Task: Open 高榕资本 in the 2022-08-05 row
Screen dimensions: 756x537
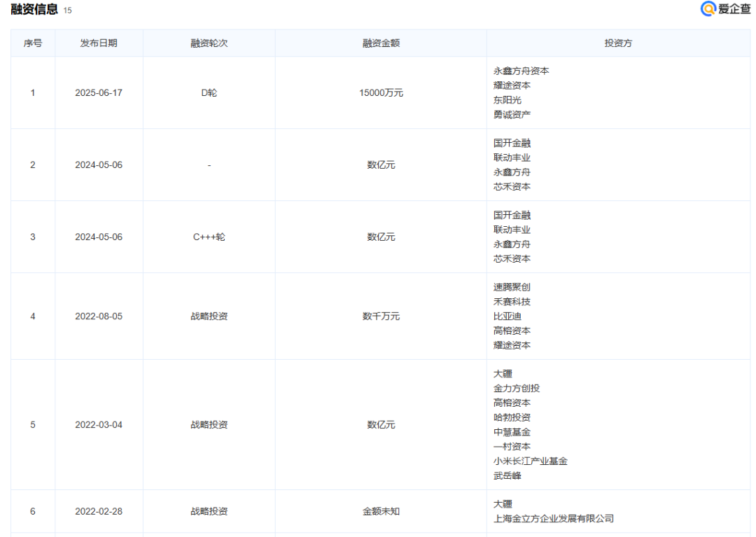Action: click(512, 330)
